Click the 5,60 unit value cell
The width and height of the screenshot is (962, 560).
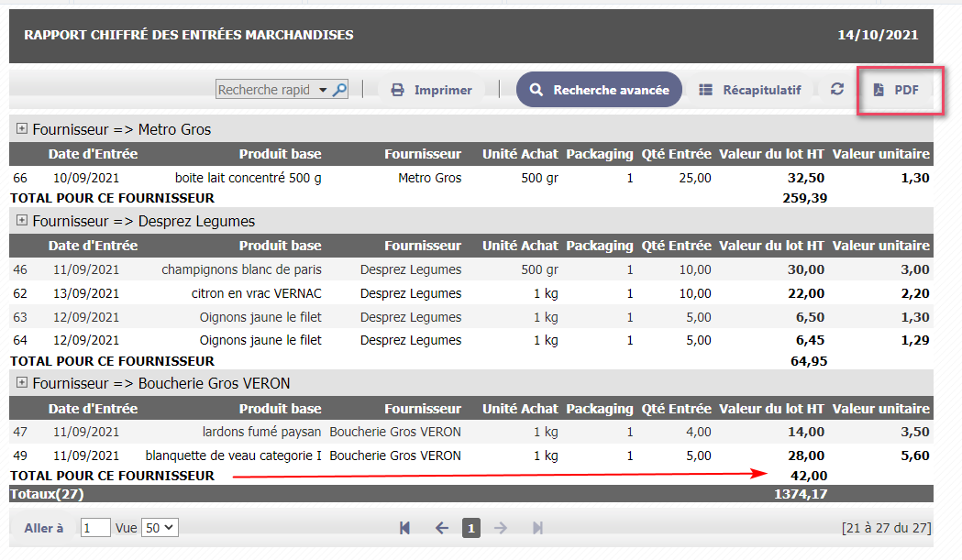(x=915, y=456)
